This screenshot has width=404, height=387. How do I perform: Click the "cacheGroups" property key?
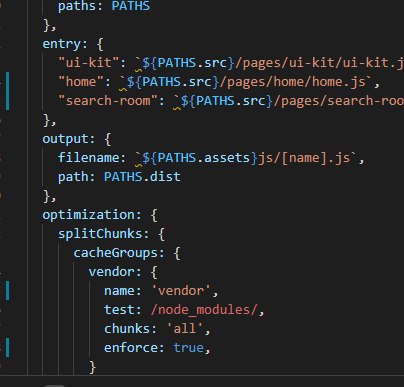pyautogui.click(x=116, y=253)
